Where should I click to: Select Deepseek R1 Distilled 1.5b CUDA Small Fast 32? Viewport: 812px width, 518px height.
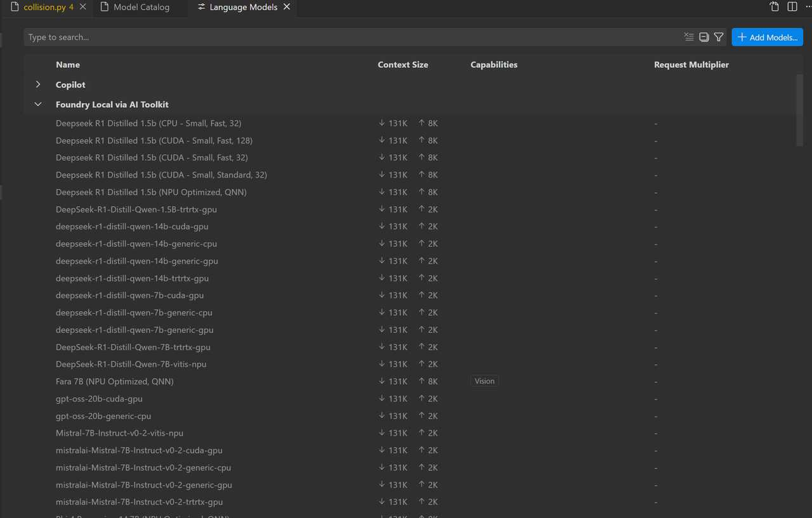(410, 157)
